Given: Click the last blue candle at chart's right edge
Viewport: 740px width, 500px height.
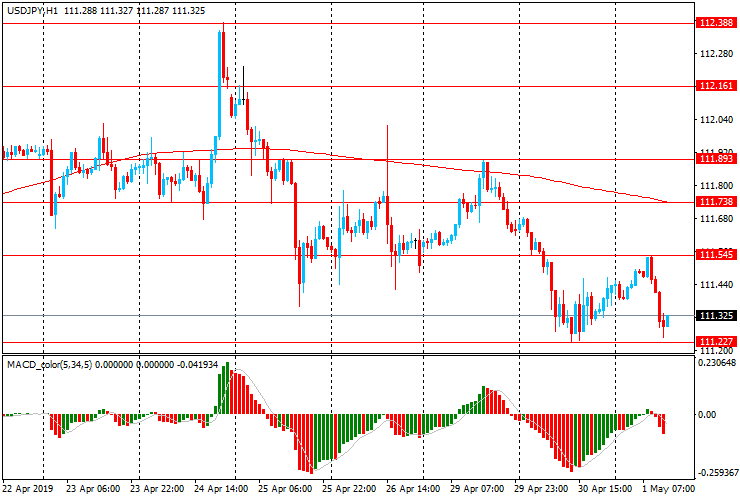Looking at the screenshot, I should 667,321.
